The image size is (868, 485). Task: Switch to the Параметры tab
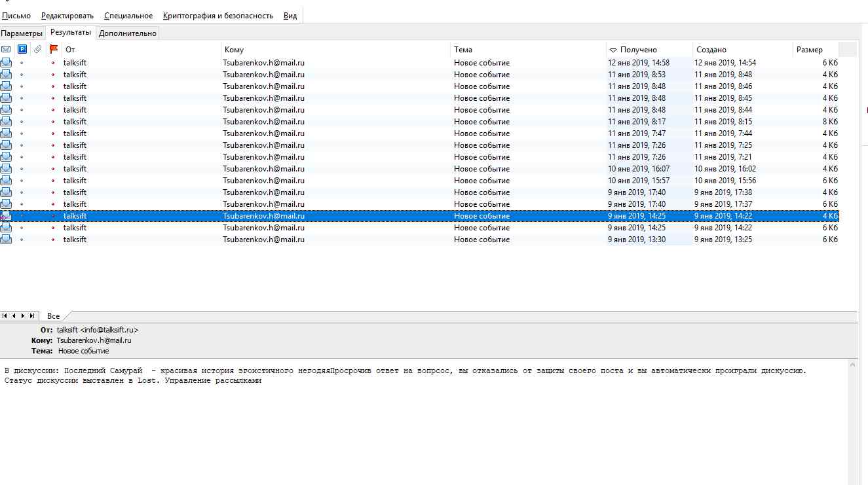click(22, 33)
